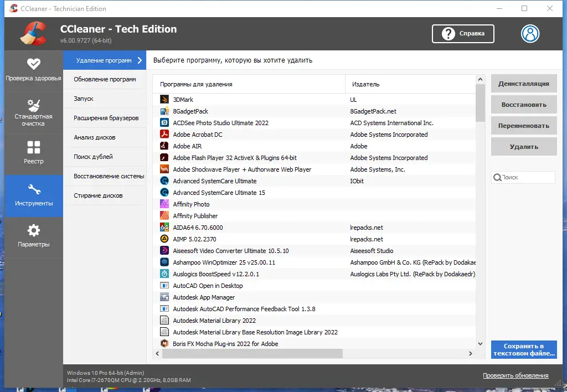Open Software Updater (Обновление программ) tab
Screen dimensions: 567x392
click(x=105, y=79)
